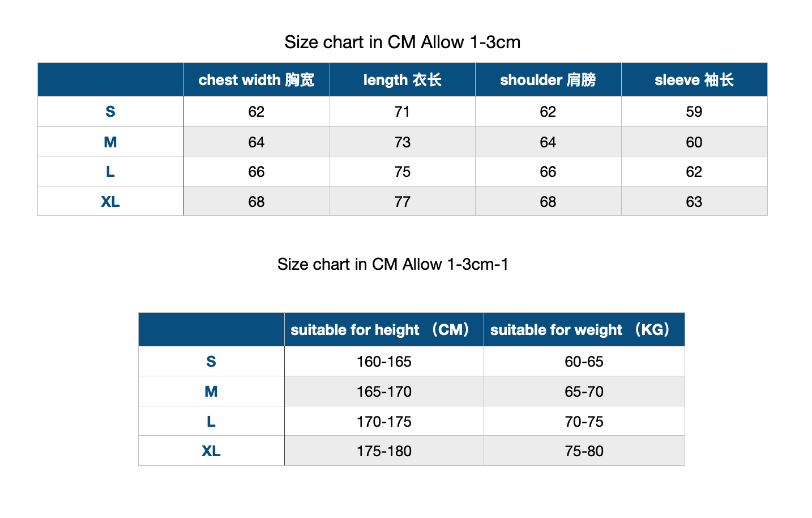Screen dimensions: 812x518
Task: Click the XL row label in measurements table
Action: click(110, 202)
